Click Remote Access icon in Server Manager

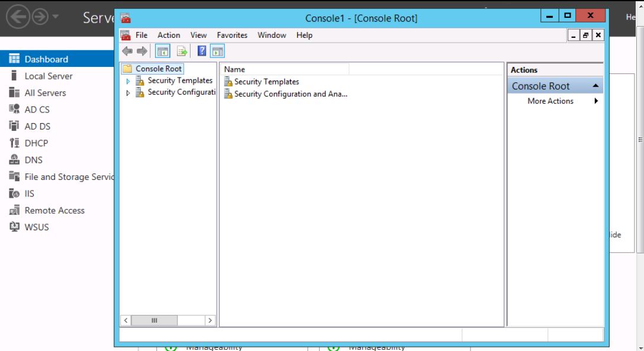click(14, 210)
